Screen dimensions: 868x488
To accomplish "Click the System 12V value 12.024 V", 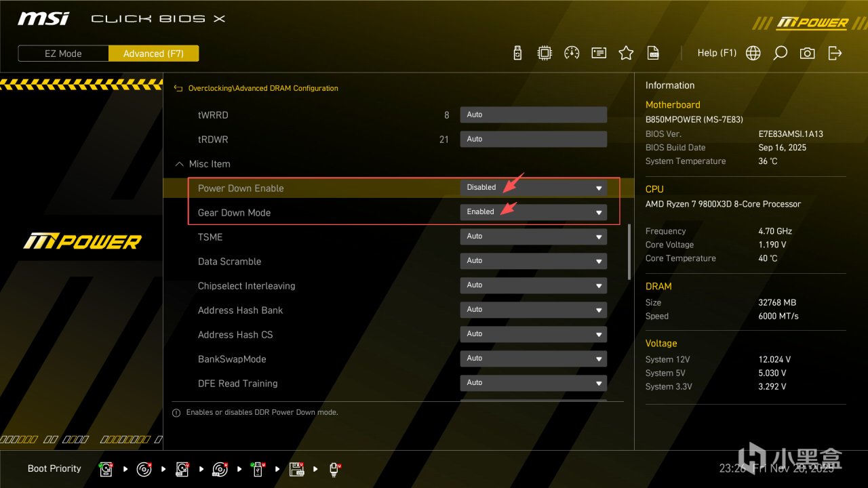I will click(774, 359).
